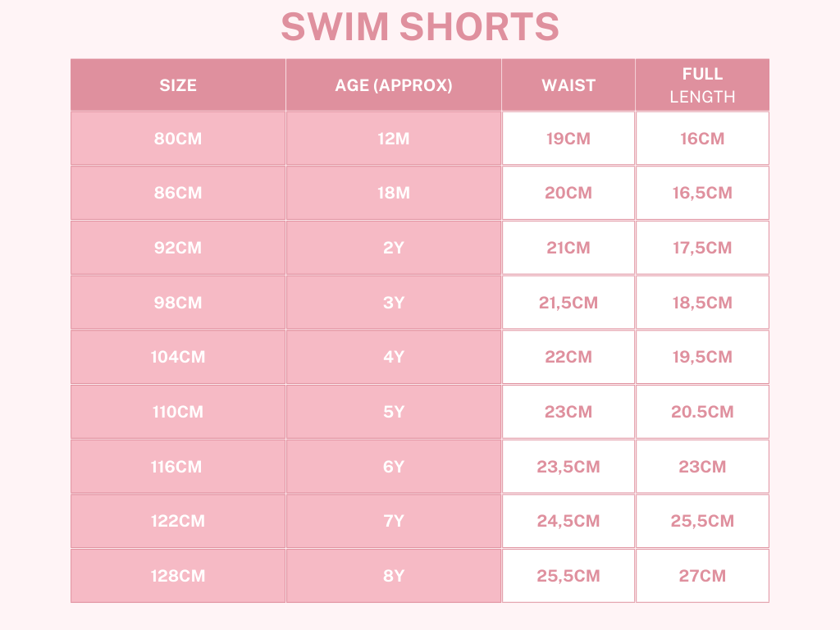Click the FULL LENGTH column header
The image size is (840, 630).
702,85
